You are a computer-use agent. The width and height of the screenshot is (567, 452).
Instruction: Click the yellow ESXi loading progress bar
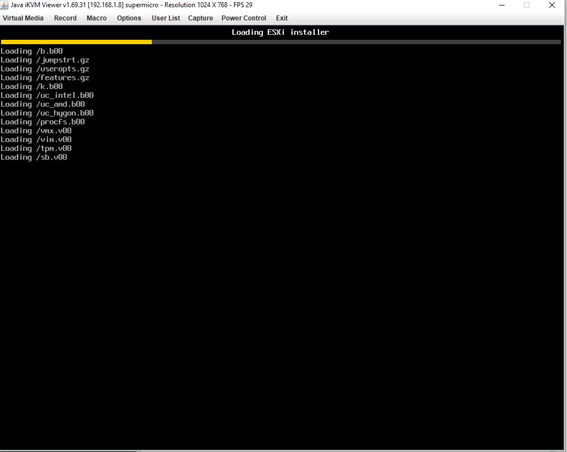[76, 42]
